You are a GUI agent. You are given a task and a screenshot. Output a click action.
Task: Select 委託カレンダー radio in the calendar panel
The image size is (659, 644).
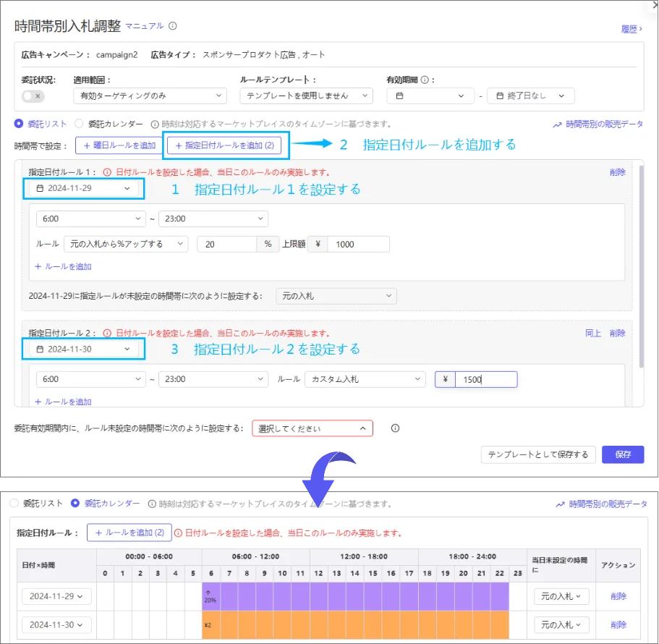pyautogui.click(x=75, y=503)
